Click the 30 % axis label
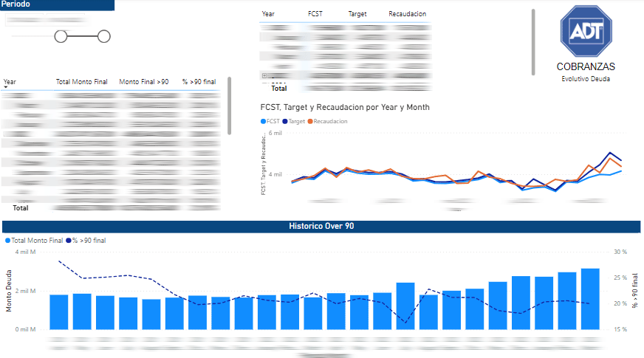The image size is (644, 358). (620, 252)
